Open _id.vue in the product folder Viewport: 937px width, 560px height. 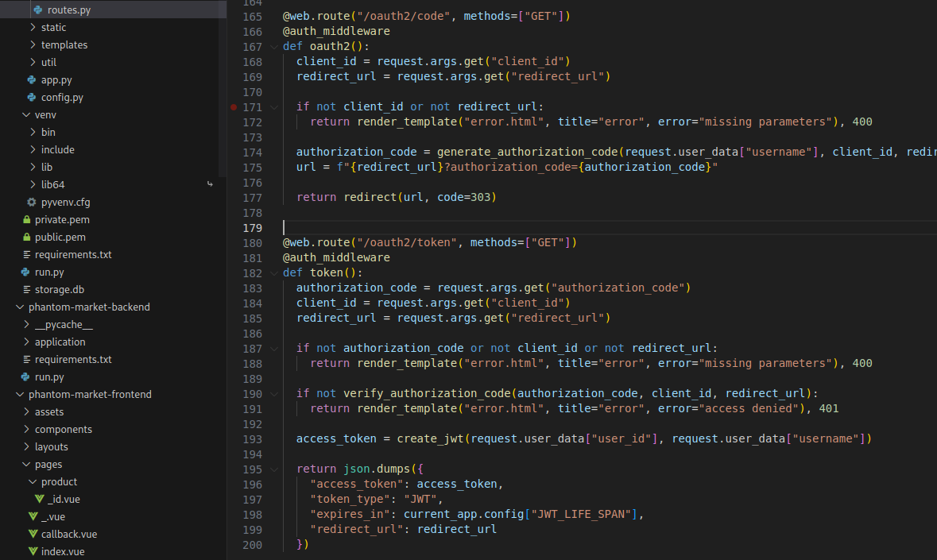pyautogui.click(x=64, y=499)
